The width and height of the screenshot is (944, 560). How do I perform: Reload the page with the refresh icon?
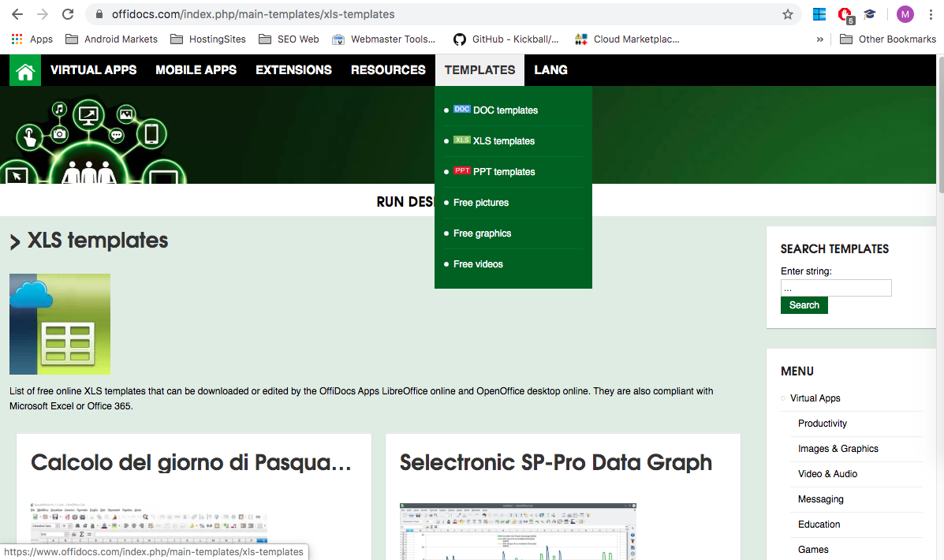[67, 13]
